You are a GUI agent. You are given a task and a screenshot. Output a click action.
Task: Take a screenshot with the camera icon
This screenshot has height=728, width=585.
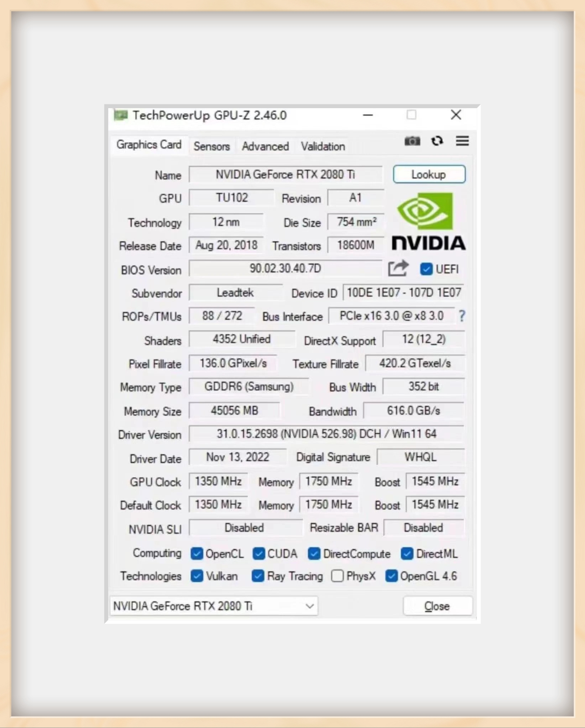413,141
